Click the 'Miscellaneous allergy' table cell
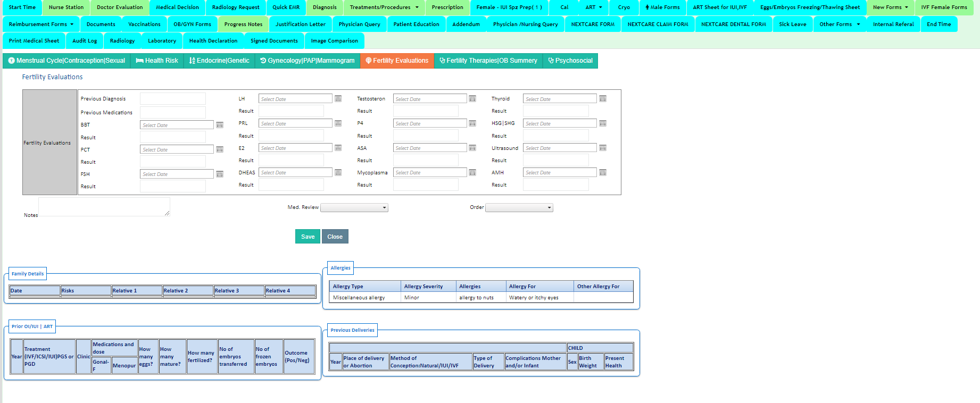This screenshot has height=403, width=980. (365, 298)
